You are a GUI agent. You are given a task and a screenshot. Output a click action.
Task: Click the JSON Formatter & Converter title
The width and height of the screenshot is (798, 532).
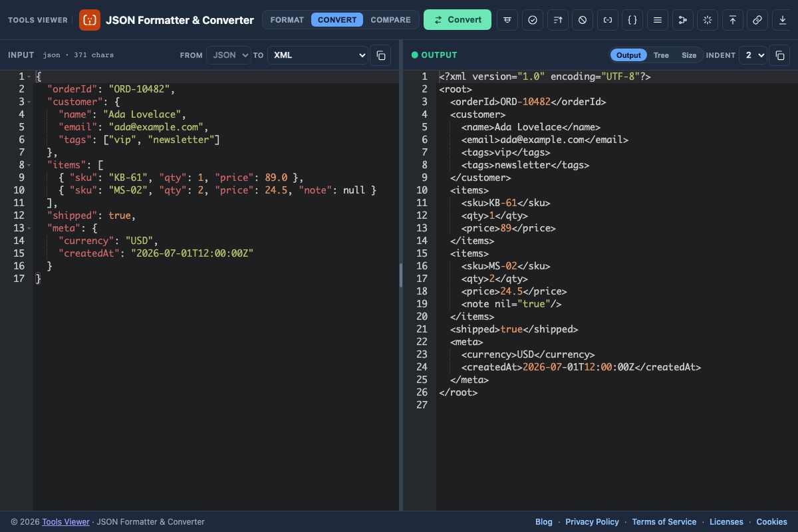pos(180,20)
